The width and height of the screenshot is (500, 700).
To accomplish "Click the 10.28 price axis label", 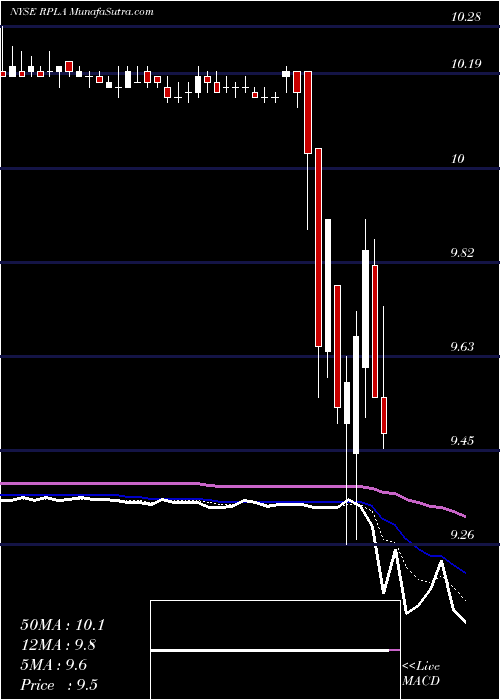I will 466,17.
